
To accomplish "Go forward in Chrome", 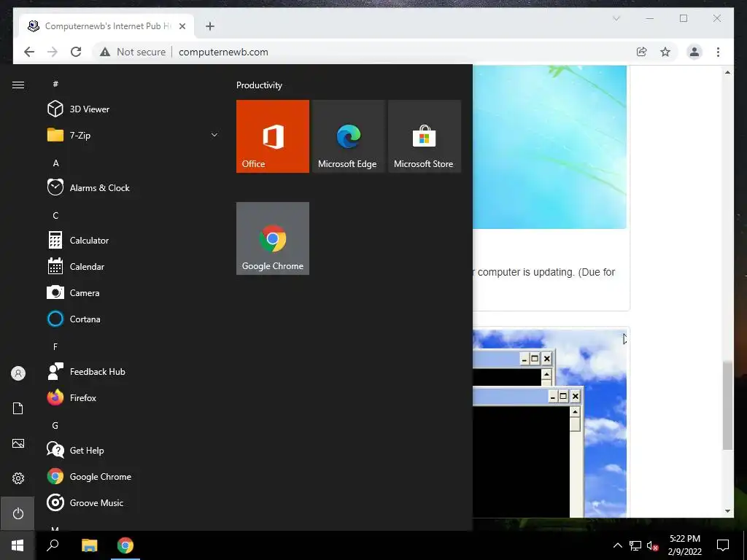I will coord(53,52).
